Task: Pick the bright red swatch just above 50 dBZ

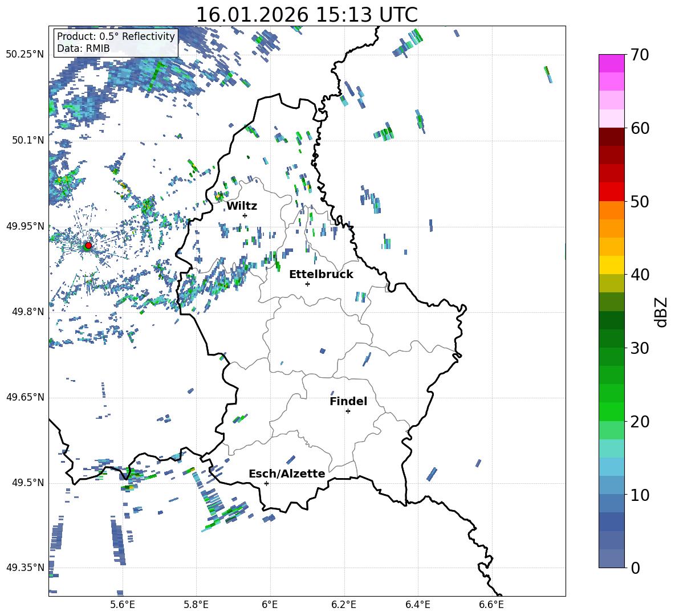Action: (x=611, y=192)
